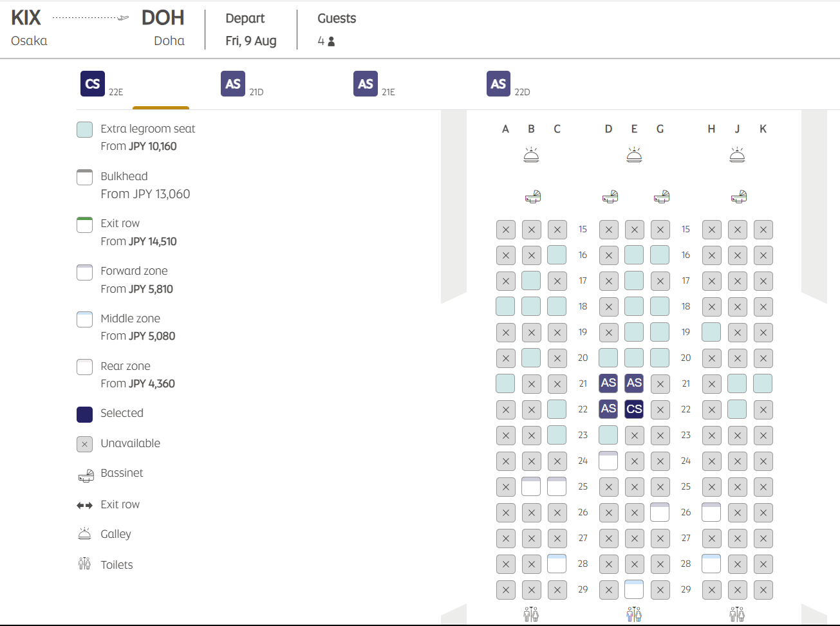Click toilets icon below column J

tap(737, 614)
